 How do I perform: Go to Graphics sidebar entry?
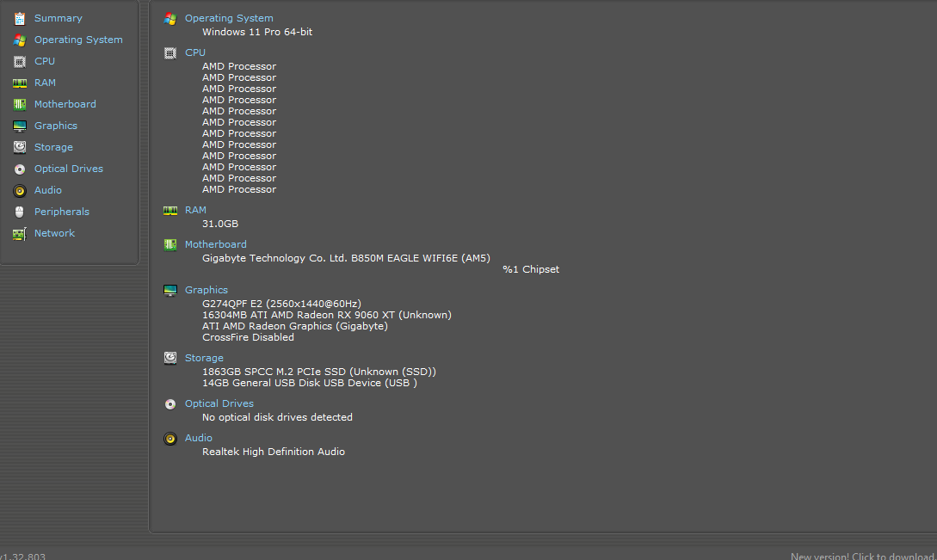(56, 126)
